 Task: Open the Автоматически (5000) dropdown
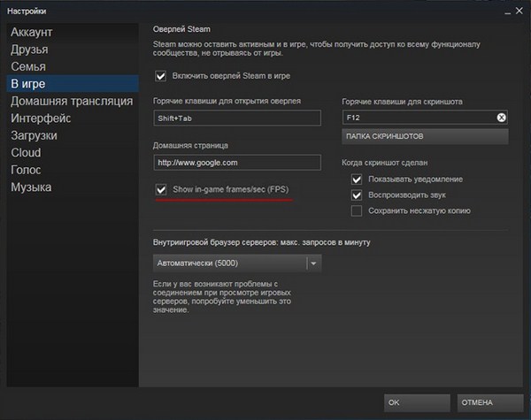237,263
